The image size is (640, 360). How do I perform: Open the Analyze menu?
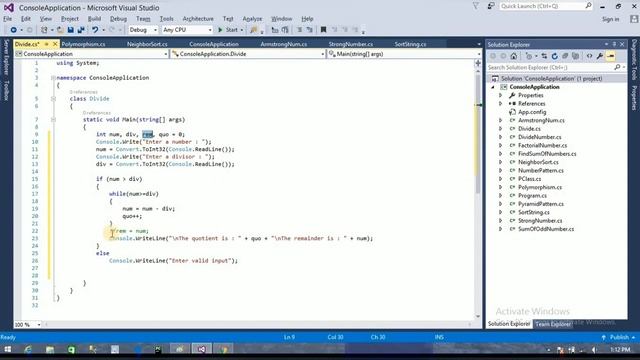[x=252, y=19]
